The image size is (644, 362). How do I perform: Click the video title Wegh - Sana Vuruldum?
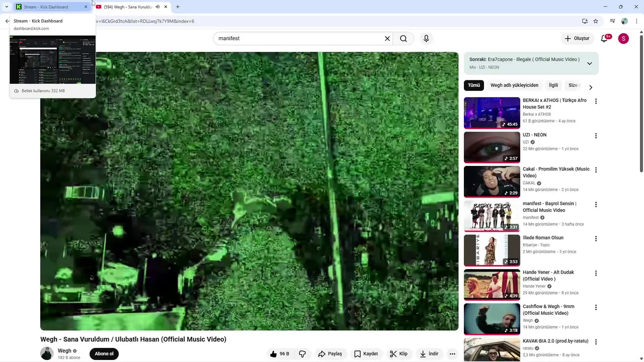(x=133, y=339)
